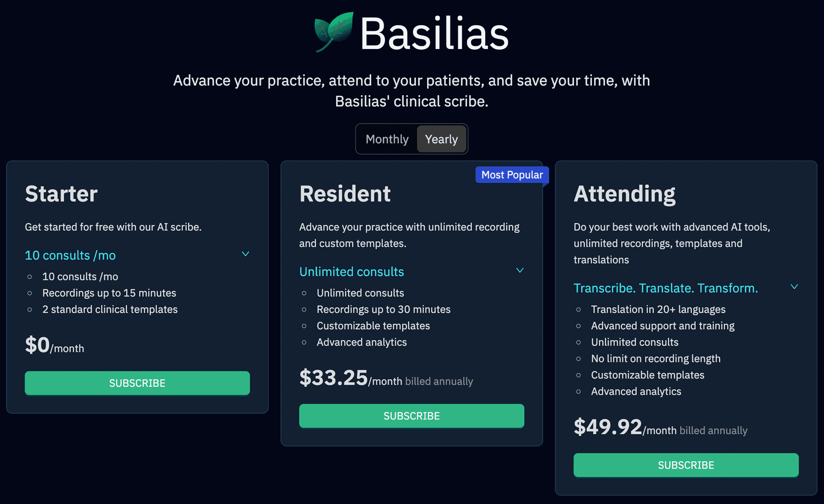Click "Transcribe. Translate. Transform." heading
824x504 pixels.
(666, 288)
